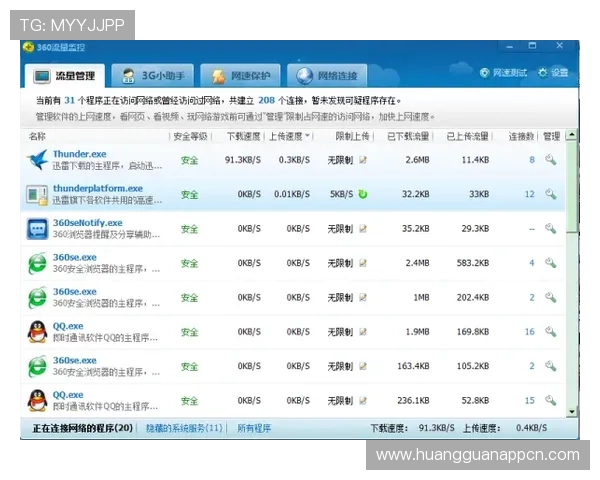The image size is (600, 480).
Task: Edit upload limit pencil for Thunder.exe
Action: [x=363, y=160]
